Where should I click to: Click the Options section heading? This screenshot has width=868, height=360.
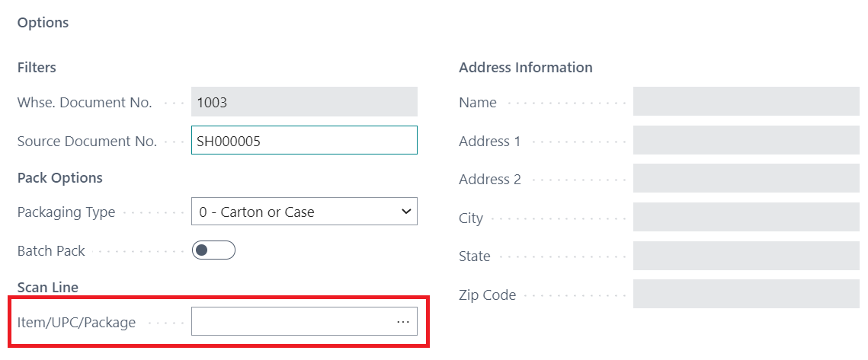(x=43, y=23)
